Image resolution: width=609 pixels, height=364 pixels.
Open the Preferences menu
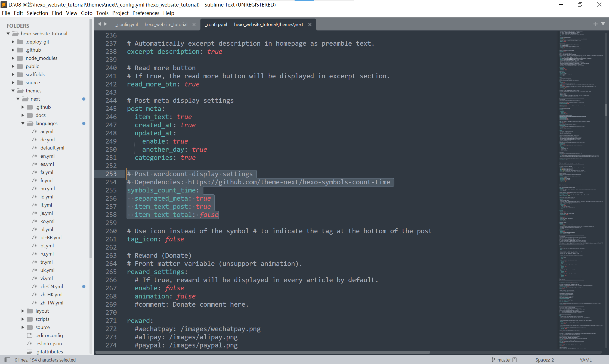click(x=146, y=13)
